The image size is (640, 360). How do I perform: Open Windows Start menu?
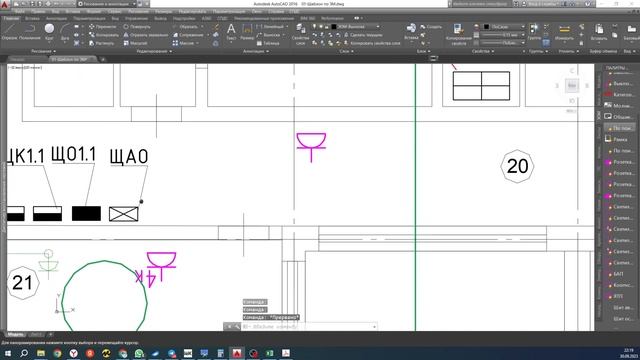8,353
